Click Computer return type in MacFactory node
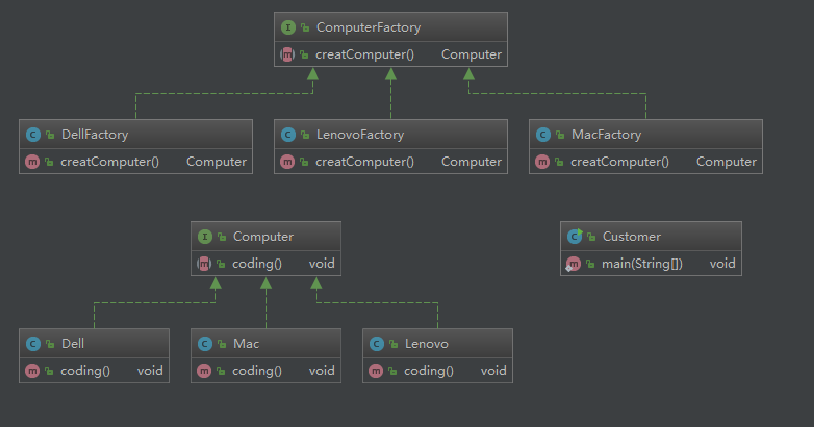 726,162
